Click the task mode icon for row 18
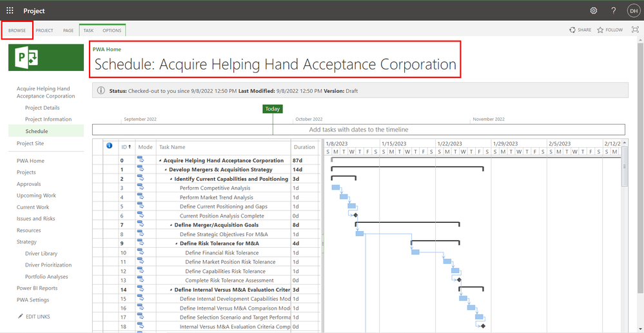The image size is (644, 333). [141, 326]
